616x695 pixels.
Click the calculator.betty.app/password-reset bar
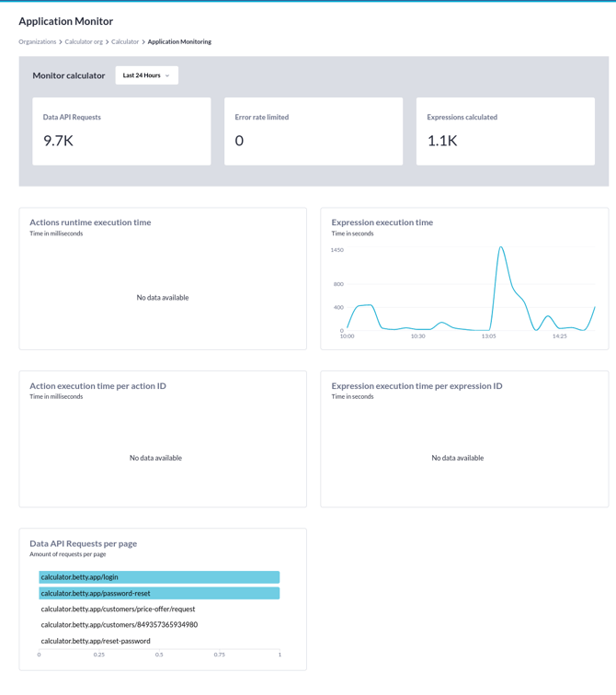pyautogui.click(x=159, y=593)
